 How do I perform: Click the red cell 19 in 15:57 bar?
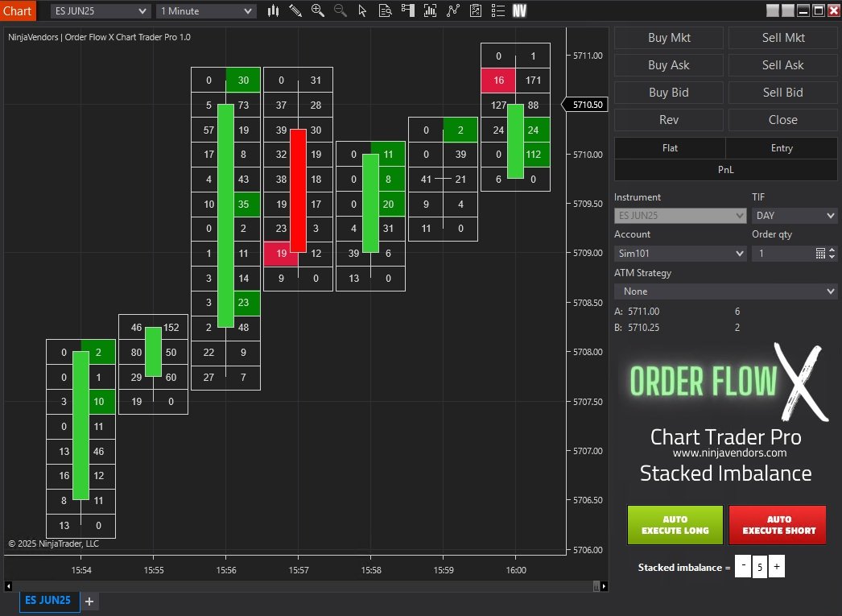[281, 254]
